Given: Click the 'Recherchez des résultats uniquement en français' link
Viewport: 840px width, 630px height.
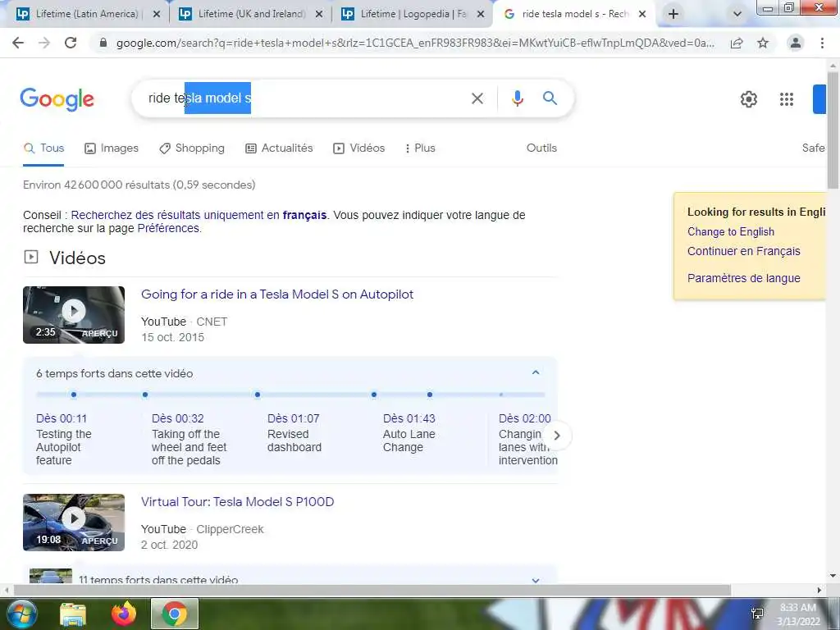Looking at the screenshot, I should 199,215.
